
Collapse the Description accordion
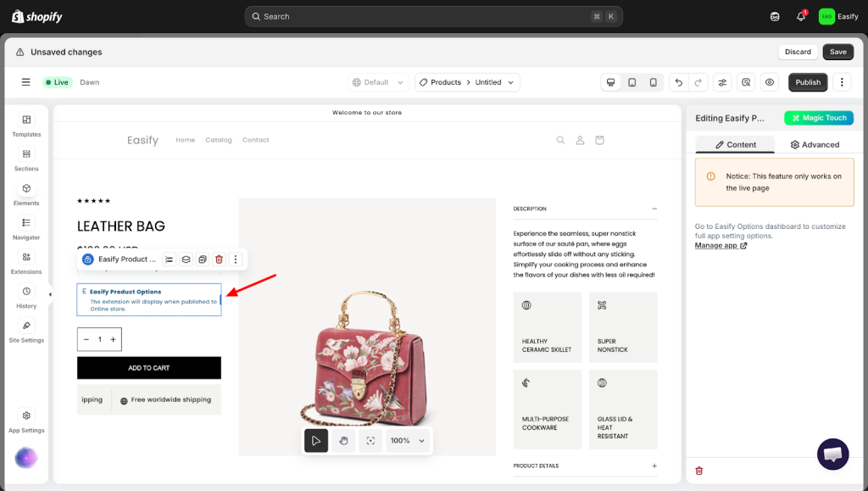(x=654, y=209)
